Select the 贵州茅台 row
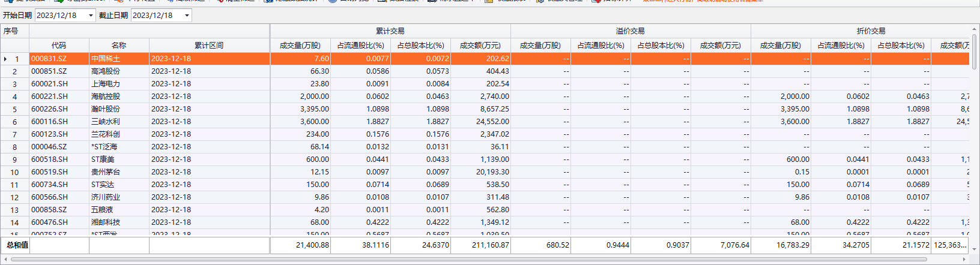 click(x=106, y=172)
